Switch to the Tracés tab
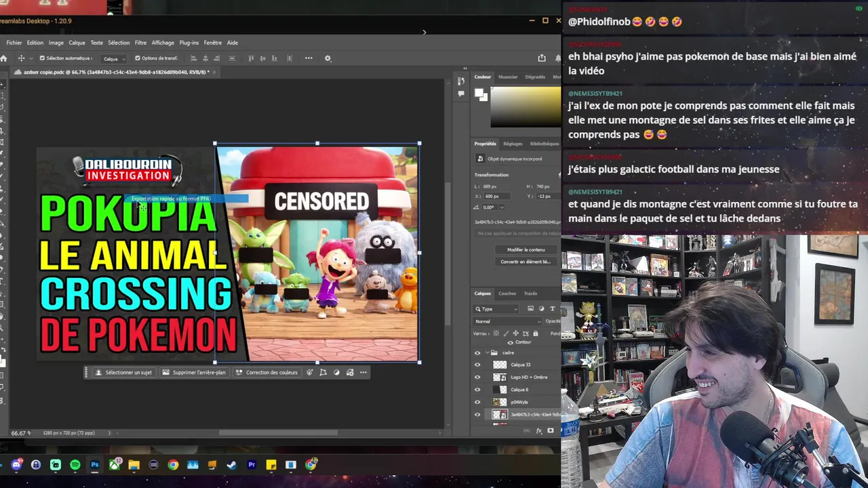This screenshot has height=488, width=868. [x=530, y=293]
